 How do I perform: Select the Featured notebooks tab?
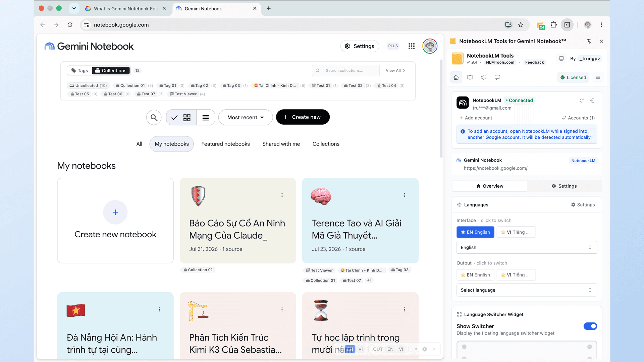pyautogui.click(x=225, y=144)
